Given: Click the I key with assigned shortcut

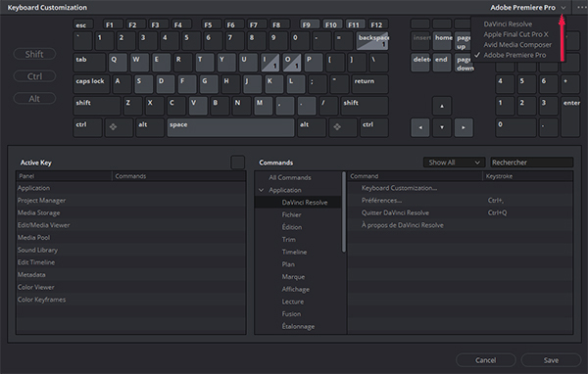Looking at the screenshot, I should pyautogui.click(x=270, y=63).
